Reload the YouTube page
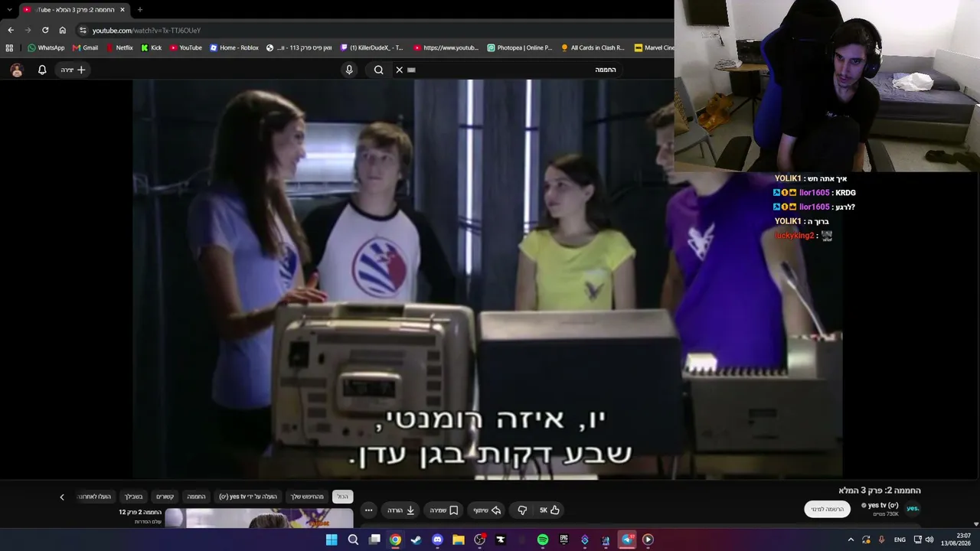This screenshot has height=551, width=980. pyautogui.click(x=45, y=30)
